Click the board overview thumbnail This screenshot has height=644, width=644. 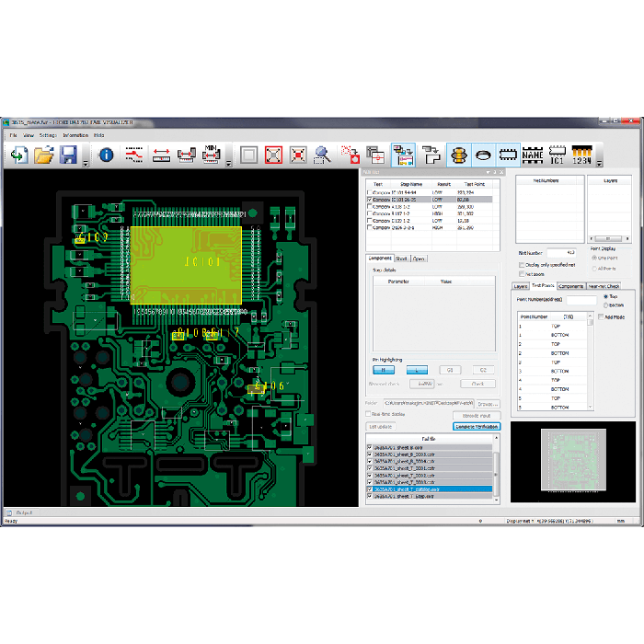click(x=573, y=460)
